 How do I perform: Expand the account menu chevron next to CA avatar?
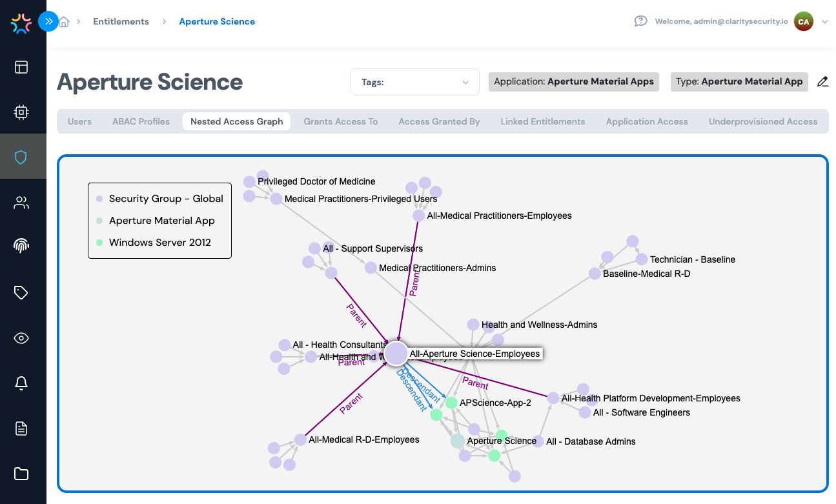tap(825, 21)
